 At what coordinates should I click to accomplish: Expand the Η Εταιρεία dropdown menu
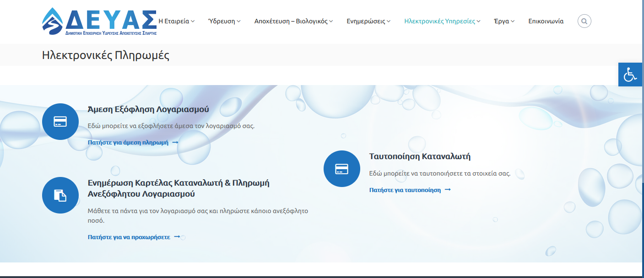point(176,21)
